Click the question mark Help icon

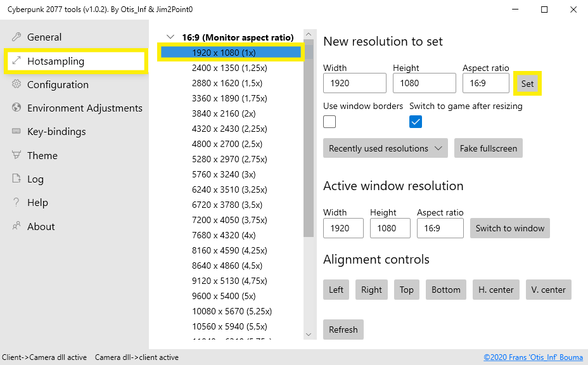pyautogui.click(x=16, y=203)
